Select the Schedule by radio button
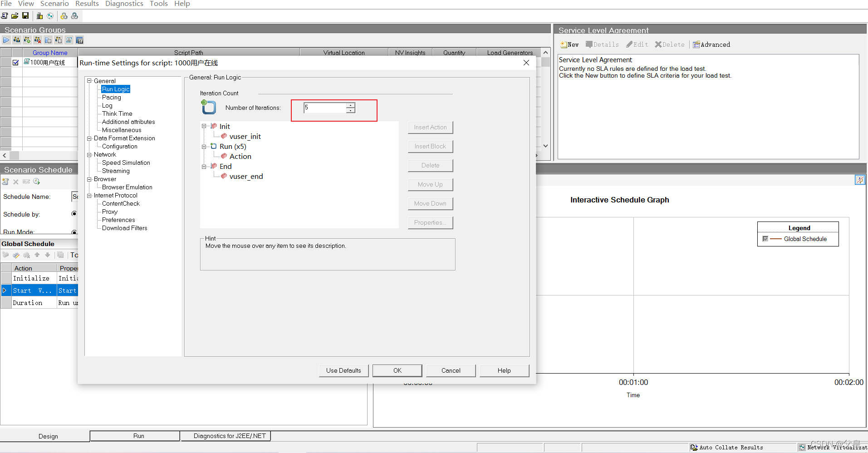Image resolution: width=868 pixels, height=453 pixels. click(x=74, y=214)
